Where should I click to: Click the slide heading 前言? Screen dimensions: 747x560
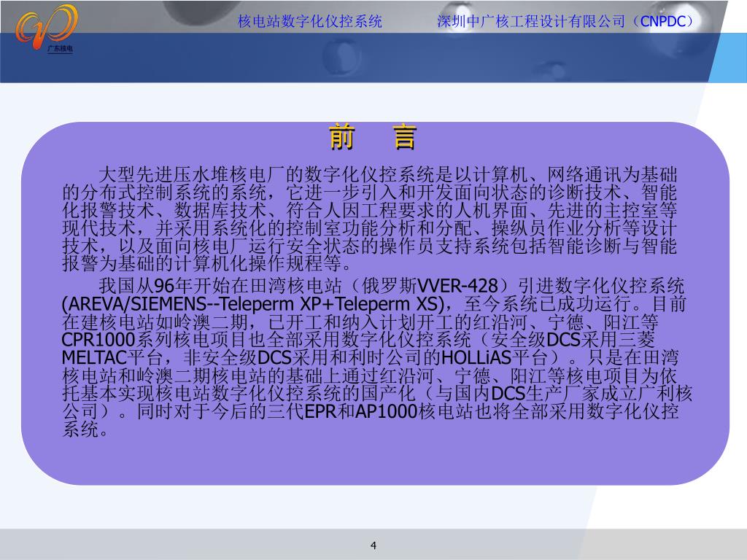(373, 137)
